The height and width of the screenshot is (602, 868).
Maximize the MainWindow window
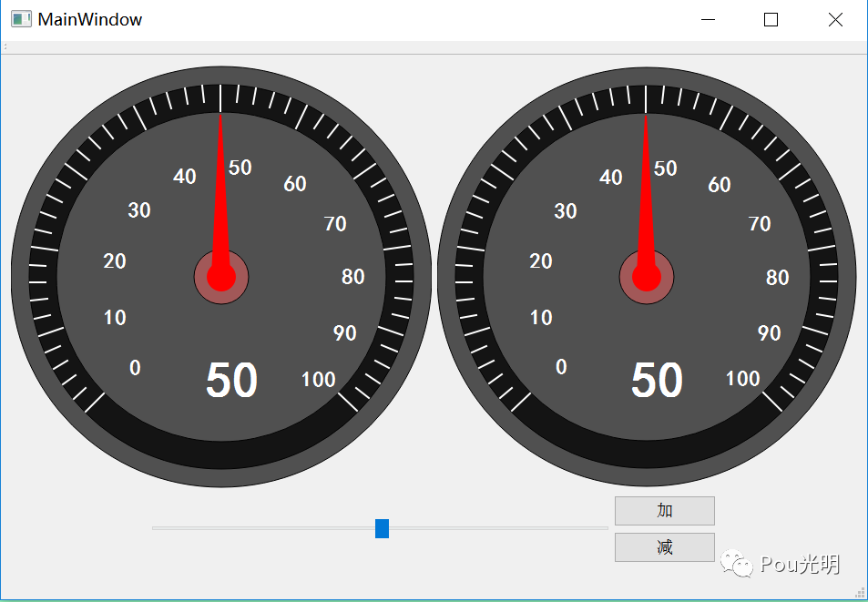click(x=771, y=20)
